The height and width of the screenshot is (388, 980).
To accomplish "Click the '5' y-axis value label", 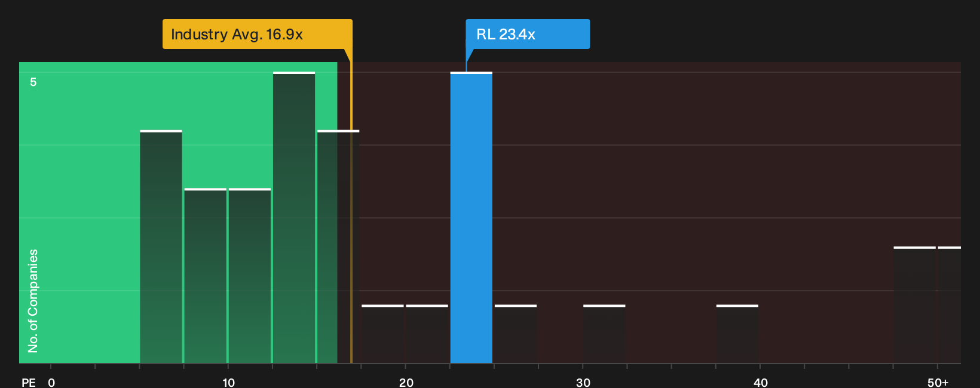I will pos(33,82).
